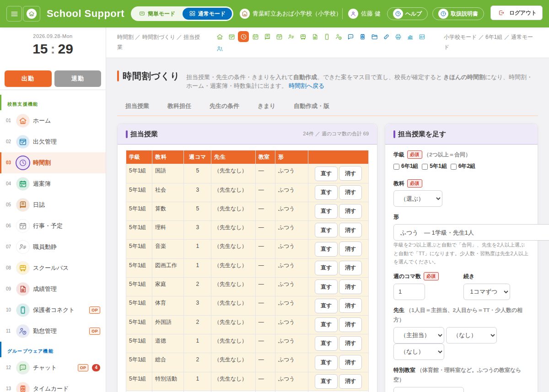Screen dimensions: 549x392
Task: Switch to 簡単モード
Action: (x=157, y=14)
